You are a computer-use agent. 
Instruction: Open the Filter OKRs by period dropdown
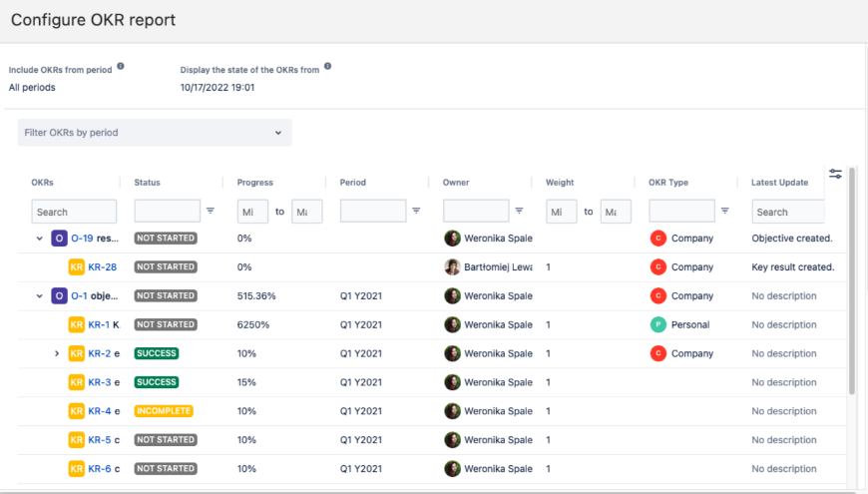(155, 133)
